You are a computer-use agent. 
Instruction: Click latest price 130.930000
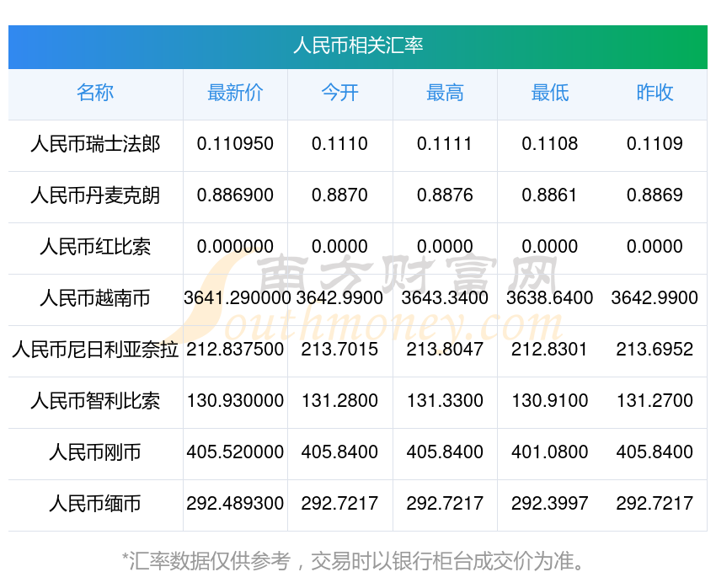click(235, 401)
